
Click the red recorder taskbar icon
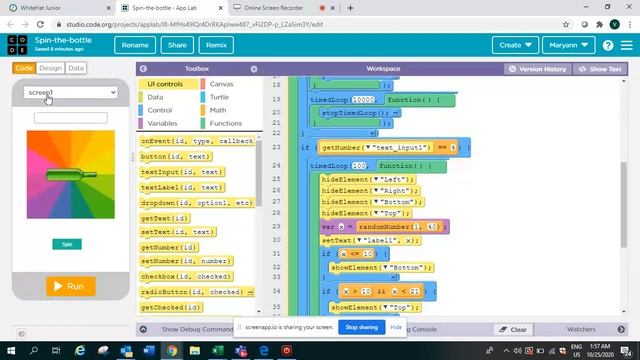287,351
